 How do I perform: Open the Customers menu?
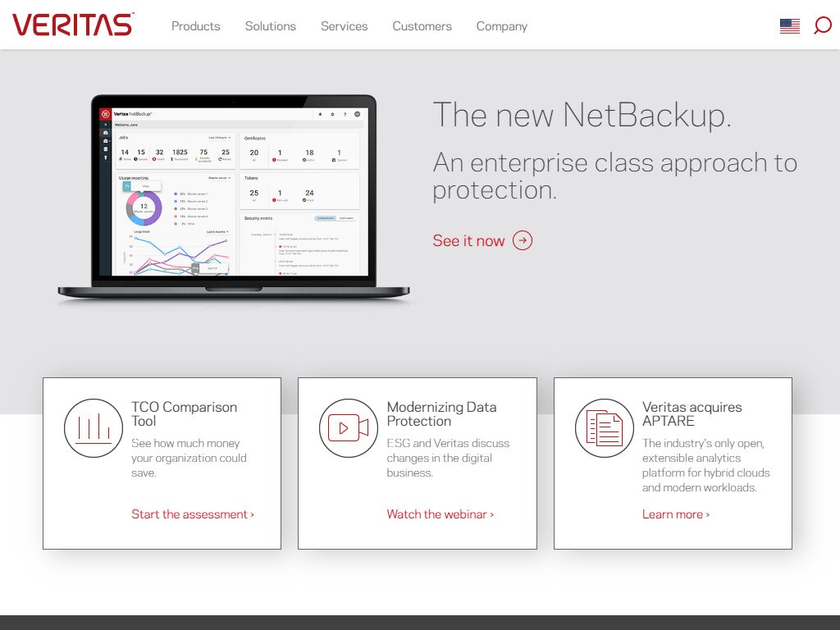[422, 26]
